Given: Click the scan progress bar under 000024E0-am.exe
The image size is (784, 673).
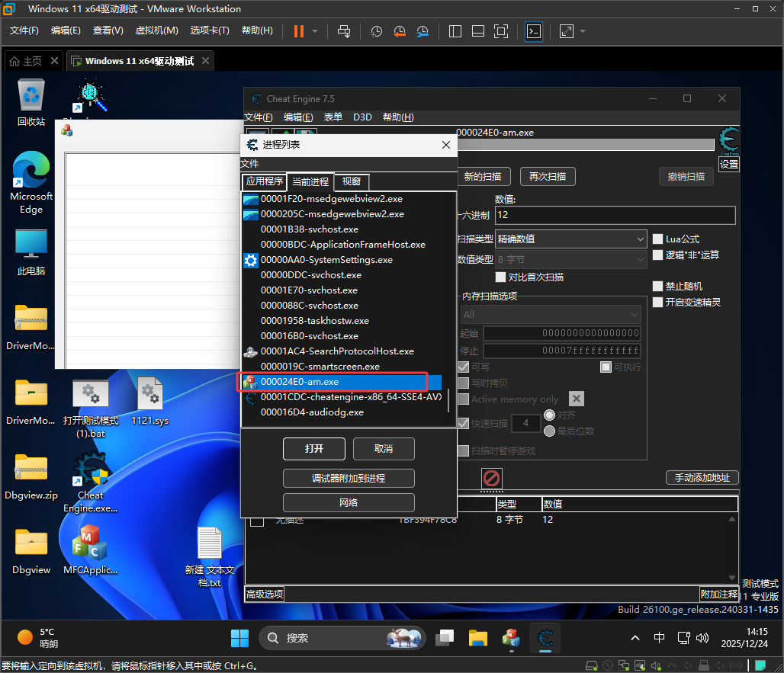Looking at the screenshot, I should pyautogui.click(x=586, y=144).
